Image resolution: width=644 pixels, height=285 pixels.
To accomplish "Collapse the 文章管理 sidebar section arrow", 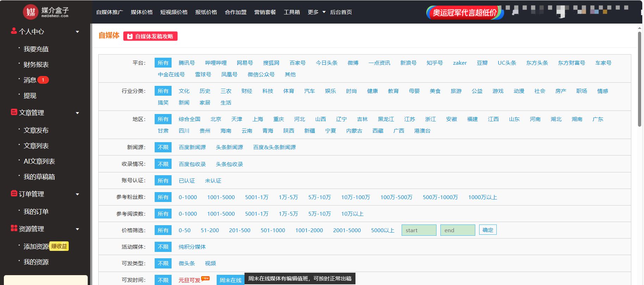I will click(78, 113).
